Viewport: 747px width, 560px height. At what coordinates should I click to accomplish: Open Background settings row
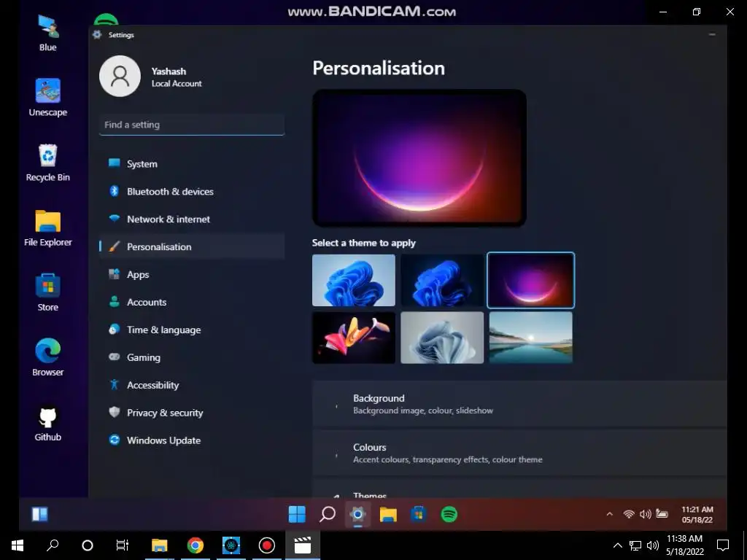[x=519, y=404]
